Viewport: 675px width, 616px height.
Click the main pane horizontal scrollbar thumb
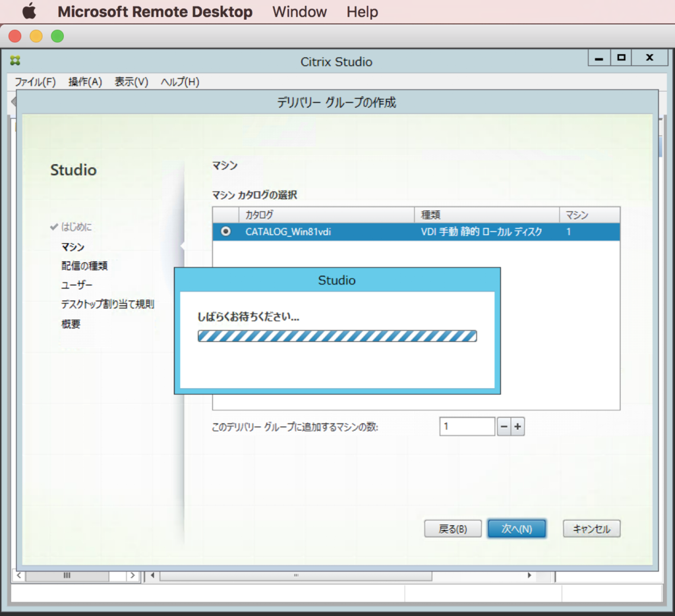[296, 576]
